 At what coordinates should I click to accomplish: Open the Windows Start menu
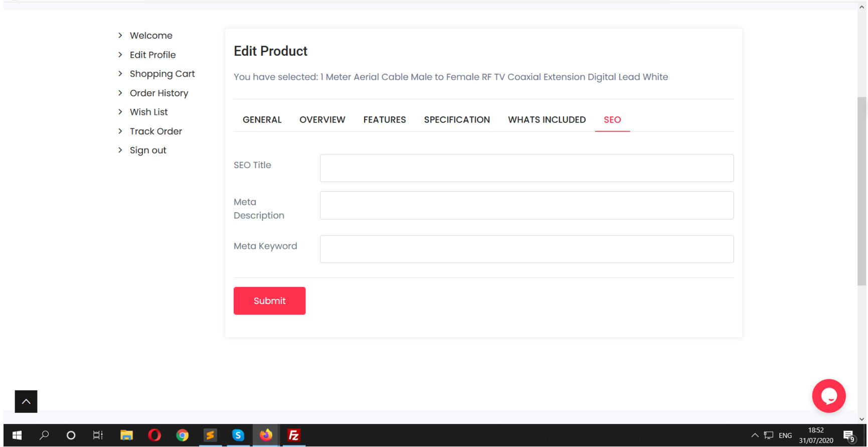coord(17,435)
